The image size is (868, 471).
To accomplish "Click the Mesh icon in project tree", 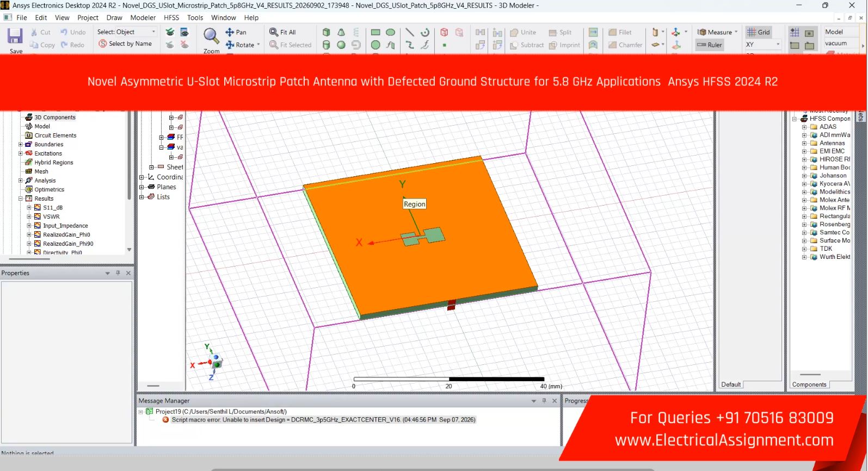I will pyautogui.click(x=29, y=171).
